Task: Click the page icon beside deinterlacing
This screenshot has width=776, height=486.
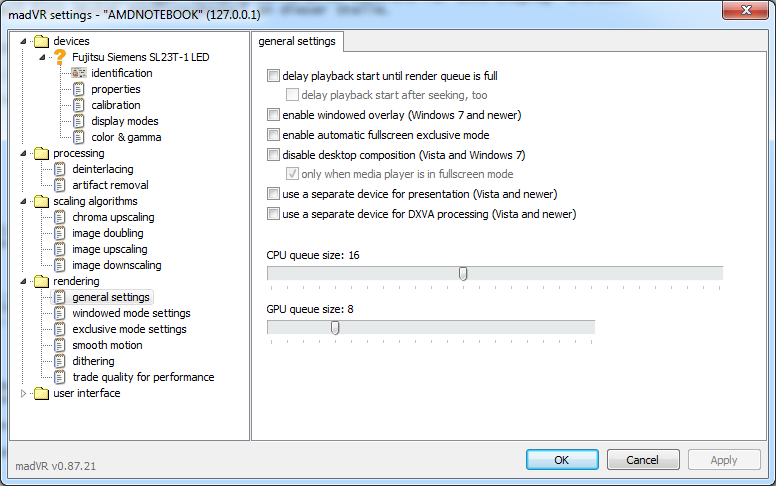Action: point(60,169)
